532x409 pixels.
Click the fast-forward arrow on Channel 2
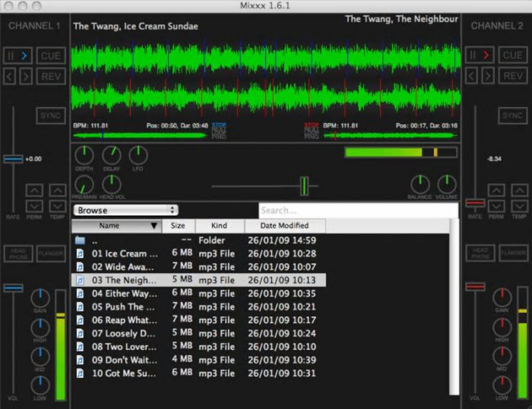[x=488, y=76]
